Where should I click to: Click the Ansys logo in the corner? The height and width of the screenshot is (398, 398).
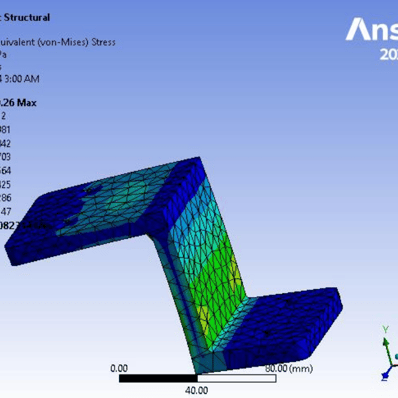point(372,29)
